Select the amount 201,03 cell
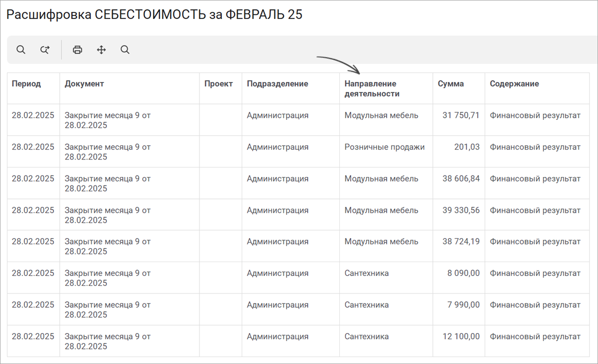Viewport: 598px width, 364px height. click(x=459, y=152)
